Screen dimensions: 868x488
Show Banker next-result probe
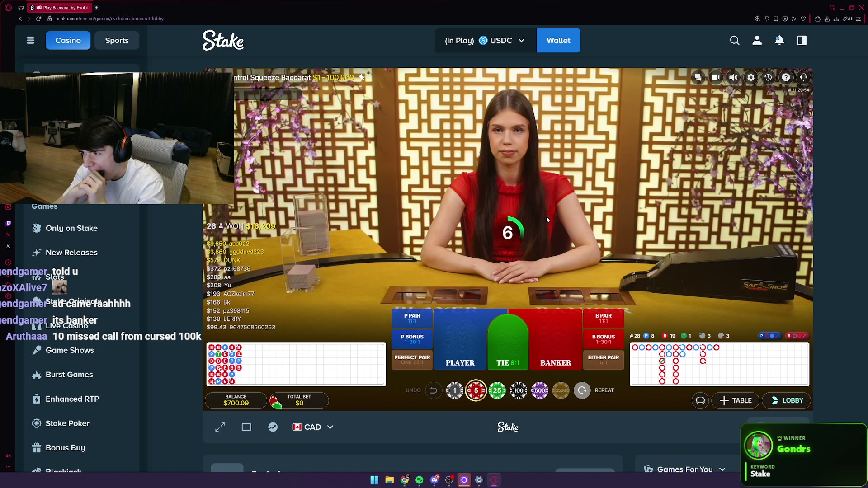click(x=797, y=336)
